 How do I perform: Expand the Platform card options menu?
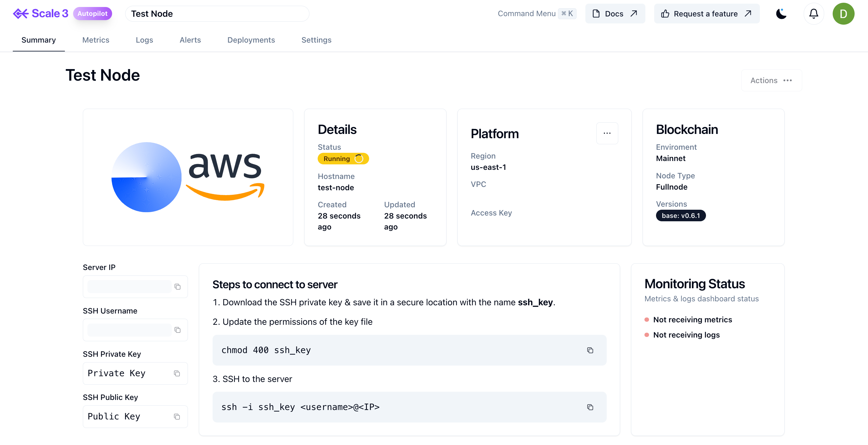tap(607, 133)
